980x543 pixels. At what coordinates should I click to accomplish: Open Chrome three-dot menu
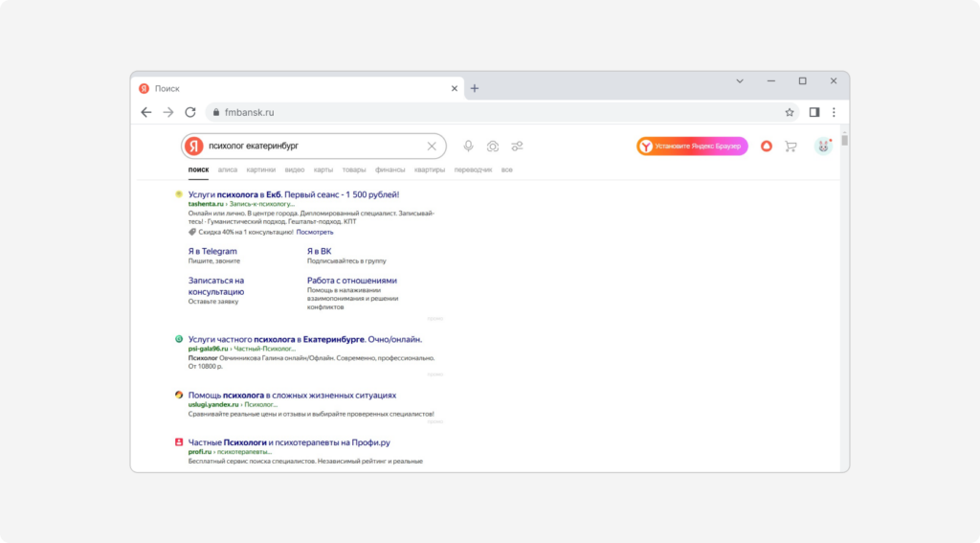(x=834, y=112)
